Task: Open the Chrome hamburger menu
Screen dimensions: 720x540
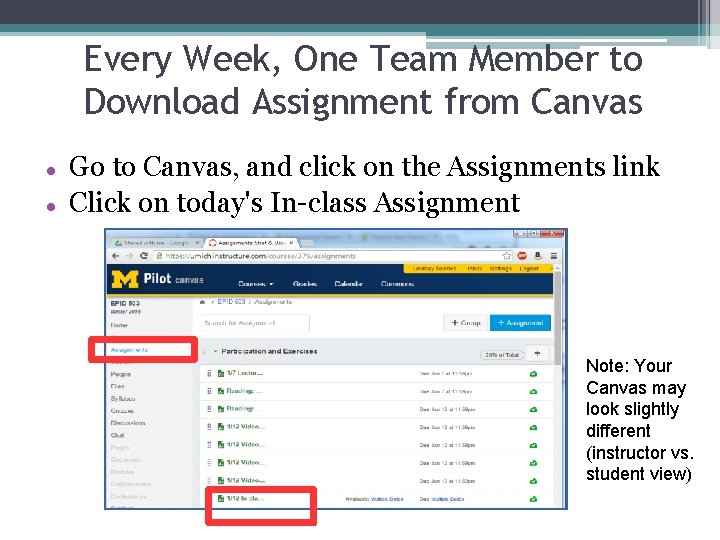Action: (x=554, y=256)
